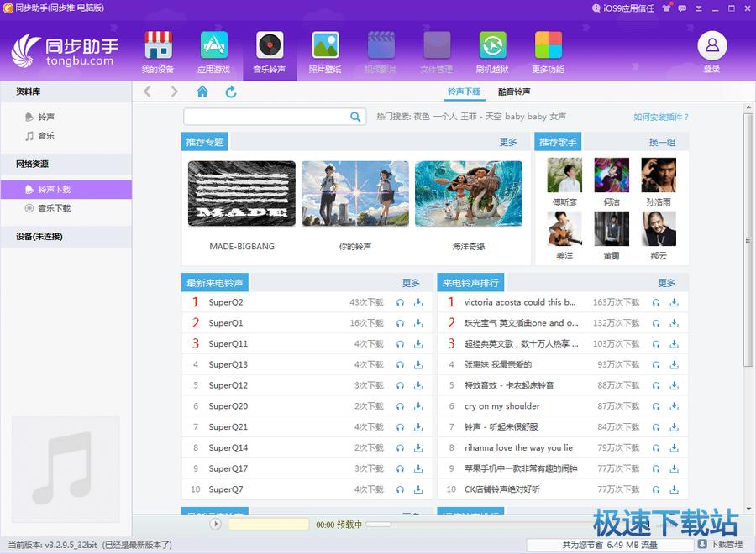The height and width of the screenshot is (554, 756).
Task: Switch to the 铃声下载 tab
Action: (464, 91)
